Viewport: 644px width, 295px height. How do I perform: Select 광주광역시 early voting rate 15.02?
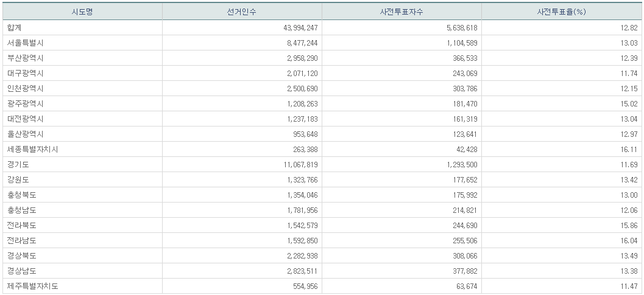click(628, 103)
